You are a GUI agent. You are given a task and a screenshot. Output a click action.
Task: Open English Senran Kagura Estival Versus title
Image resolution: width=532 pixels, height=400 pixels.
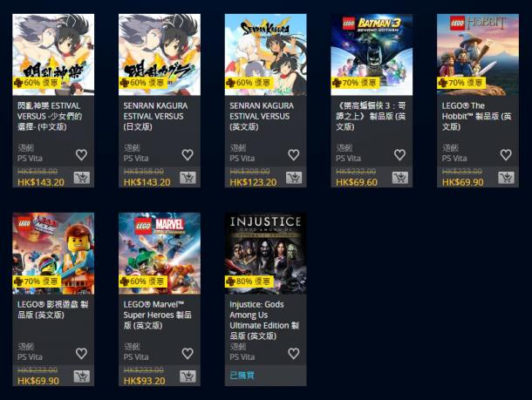[262, 116]
